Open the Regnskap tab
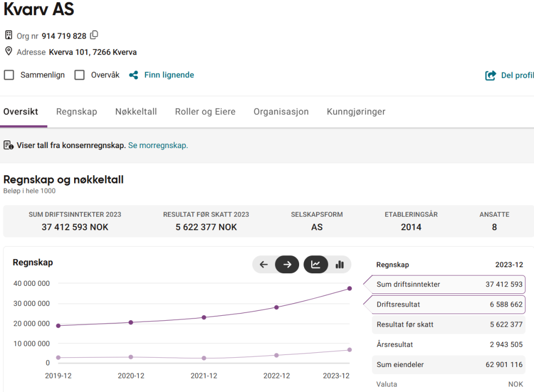The height and width of the screenshot is (392, 534). (x=76, y=112)
